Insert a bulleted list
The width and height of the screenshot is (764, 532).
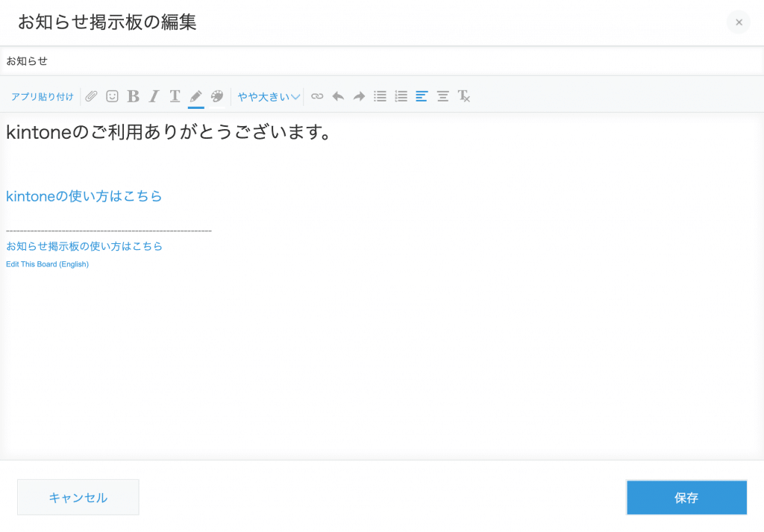click(380, 96)
